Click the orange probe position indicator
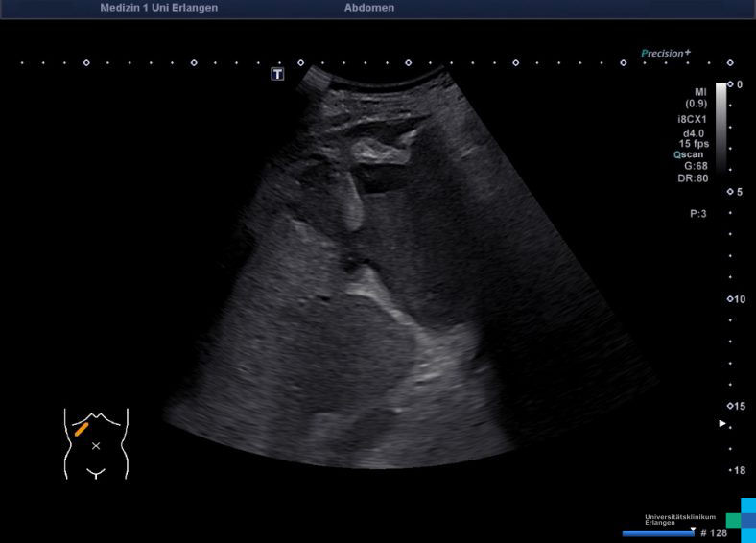 point(82,429)
